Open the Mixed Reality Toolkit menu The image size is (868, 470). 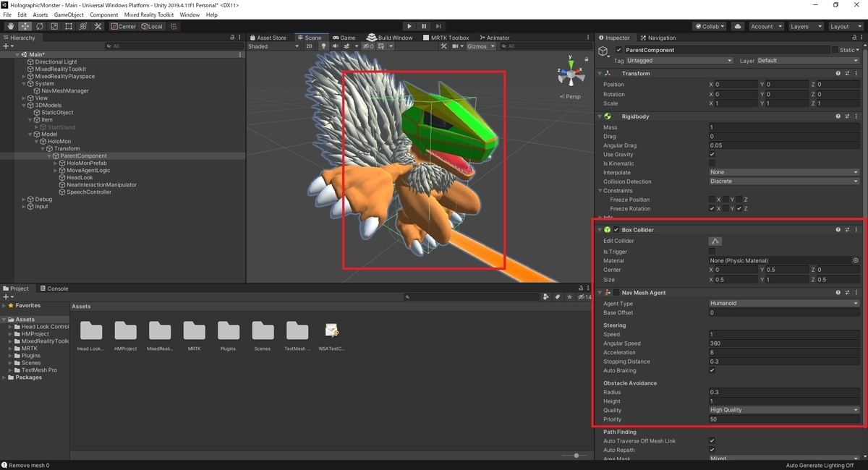pyautogui.click(x=150, y=14)
